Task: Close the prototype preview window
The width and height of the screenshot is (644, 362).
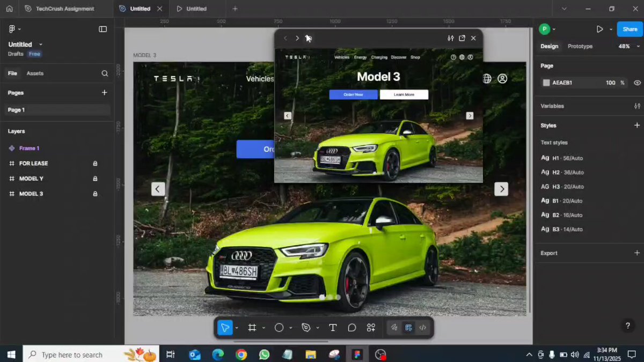Action: (473, 38)
